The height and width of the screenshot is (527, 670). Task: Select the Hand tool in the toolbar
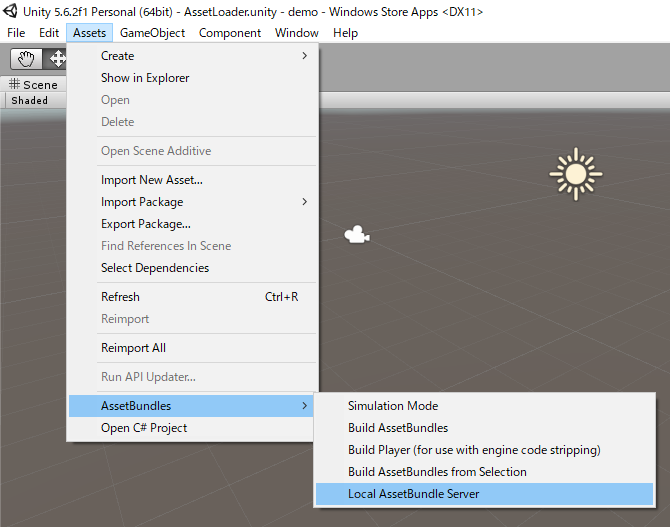[x=26, y=59]
